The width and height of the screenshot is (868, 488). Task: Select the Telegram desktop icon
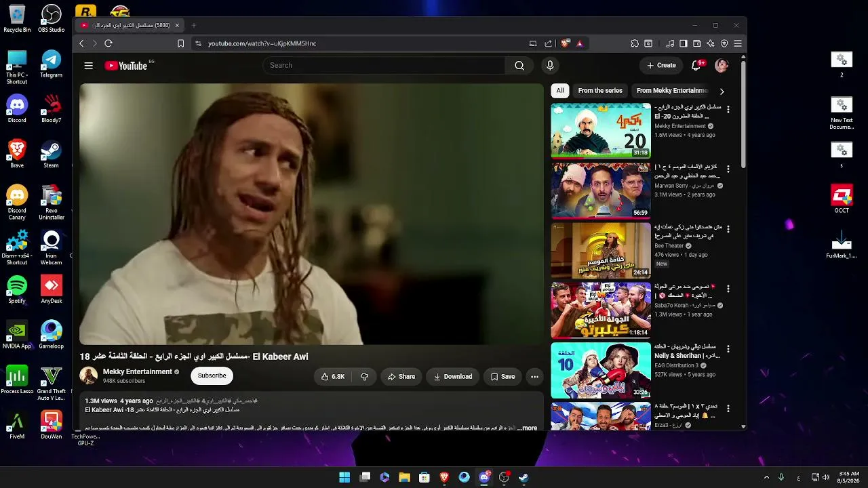(52, 64)
